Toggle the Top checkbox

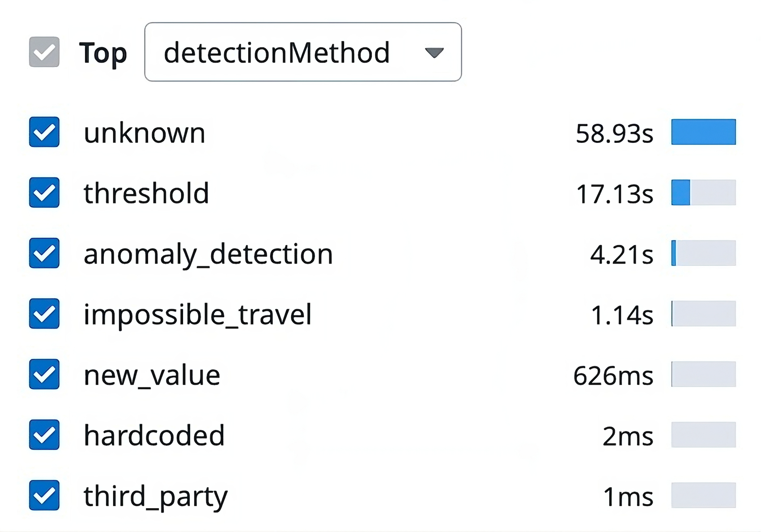43,51
